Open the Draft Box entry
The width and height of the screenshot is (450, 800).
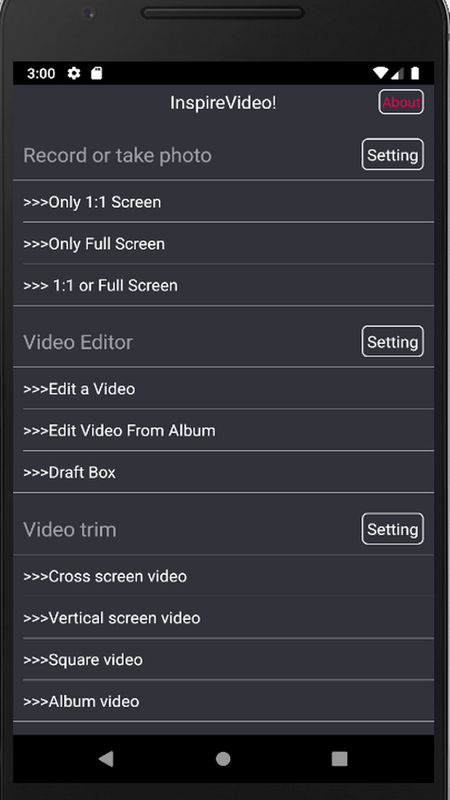pyautogui.click(x=223, y=472)
